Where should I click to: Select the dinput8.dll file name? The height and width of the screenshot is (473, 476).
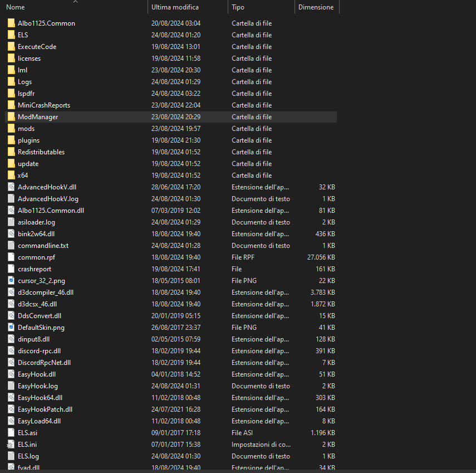(34, 339)
